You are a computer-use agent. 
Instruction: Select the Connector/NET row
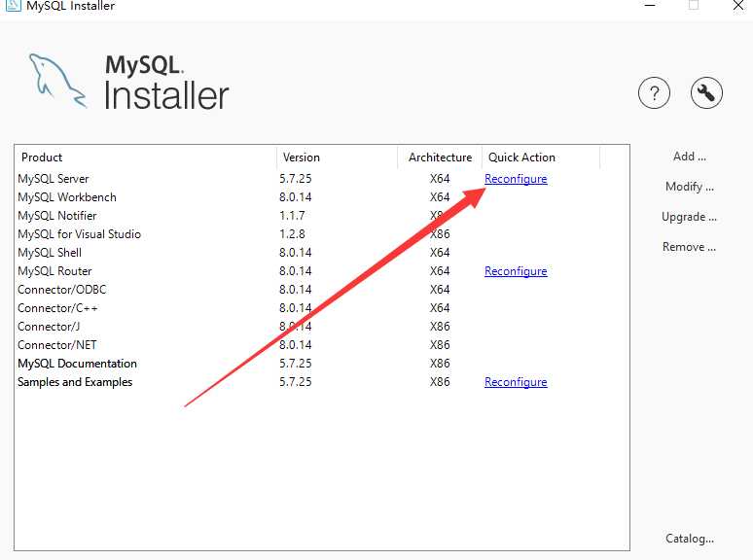click(x=321, y=345)
